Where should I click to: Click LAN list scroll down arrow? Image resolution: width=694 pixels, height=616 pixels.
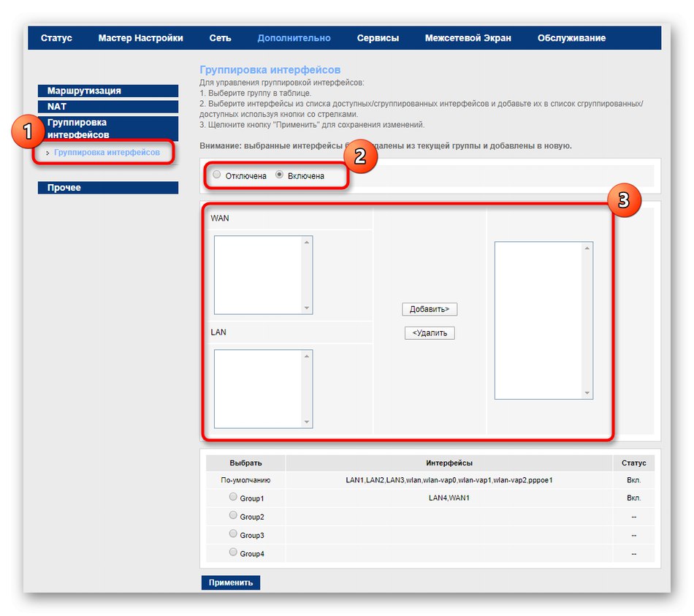coord(307,422)
